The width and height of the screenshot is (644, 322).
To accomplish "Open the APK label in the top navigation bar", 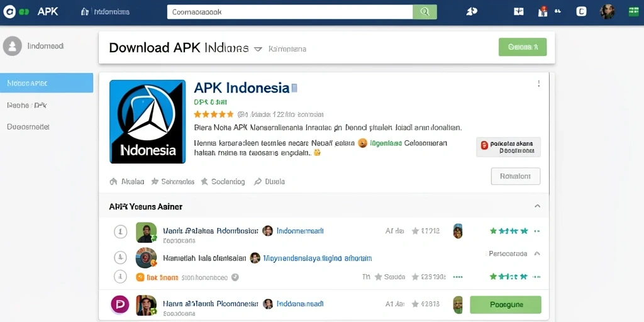I will point(48,11).
